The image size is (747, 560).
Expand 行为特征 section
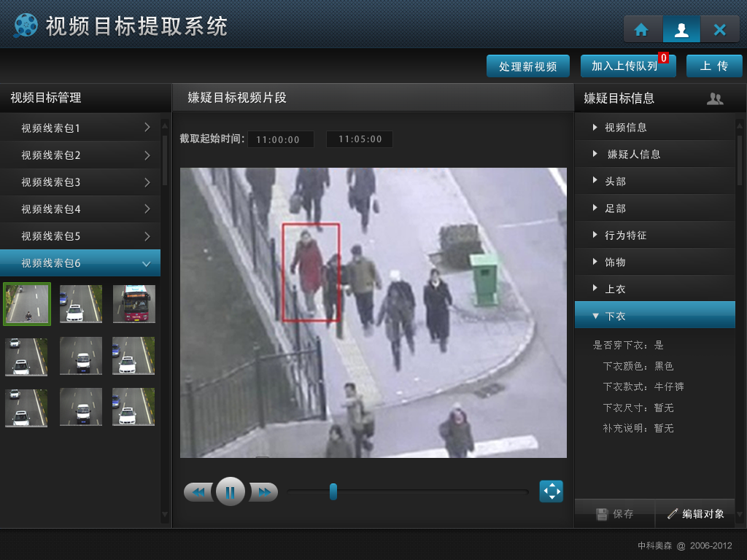[655, 235]
